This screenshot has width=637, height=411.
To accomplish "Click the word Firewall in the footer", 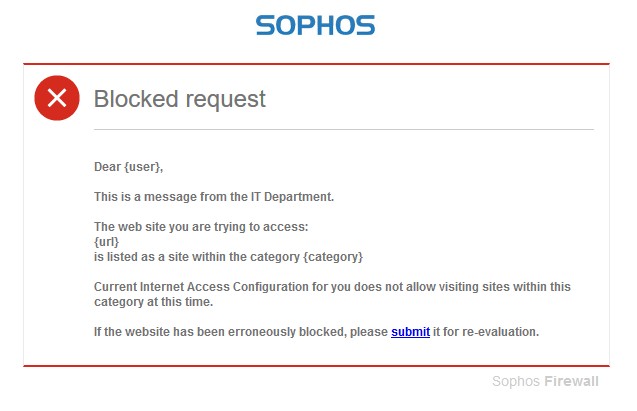I will 571,381.
